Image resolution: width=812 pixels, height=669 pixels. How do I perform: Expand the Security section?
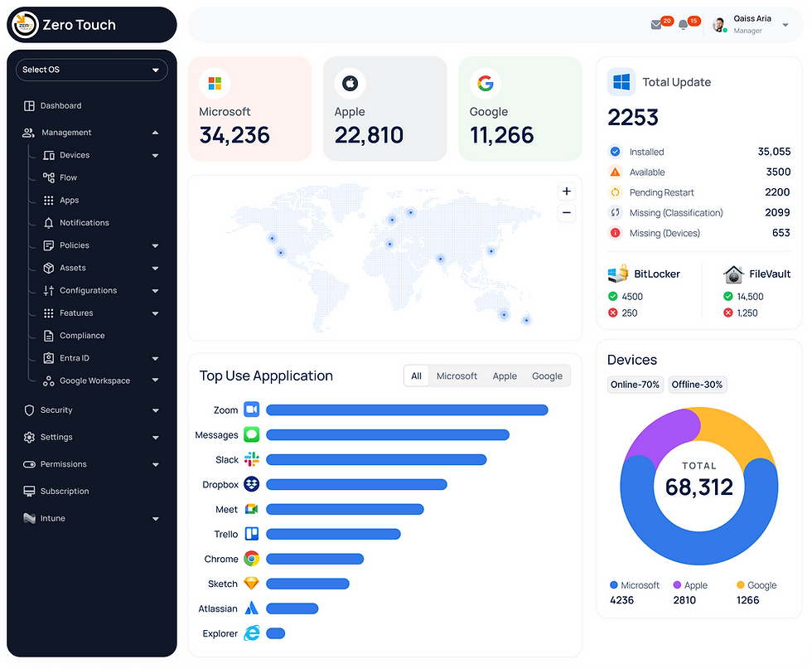point(156,411)
